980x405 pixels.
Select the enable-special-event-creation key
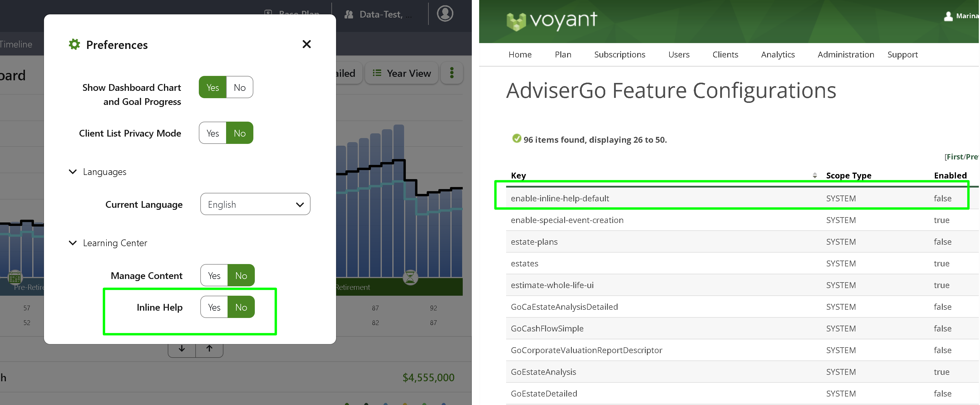pyautogui.click(x=567, y=220)
